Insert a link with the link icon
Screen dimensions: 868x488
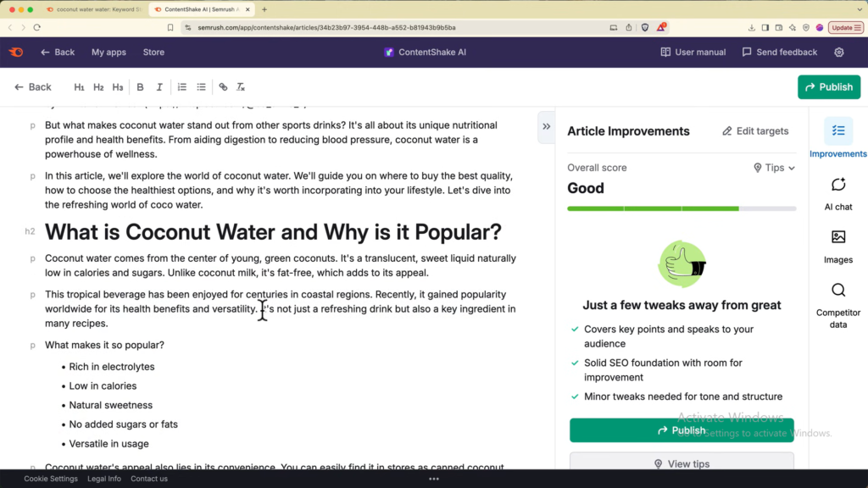click(223, 87)
